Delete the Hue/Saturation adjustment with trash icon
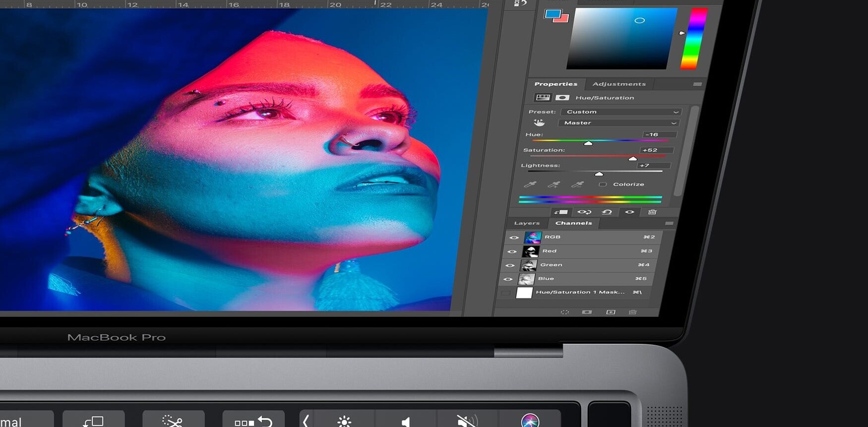868x427 pixels. pos(652,212)
